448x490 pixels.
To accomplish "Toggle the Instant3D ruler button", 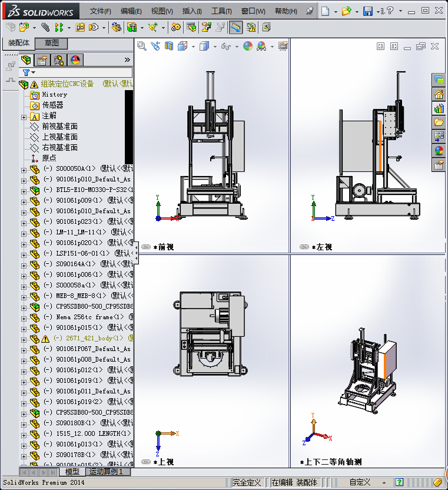I will point(236,27).
